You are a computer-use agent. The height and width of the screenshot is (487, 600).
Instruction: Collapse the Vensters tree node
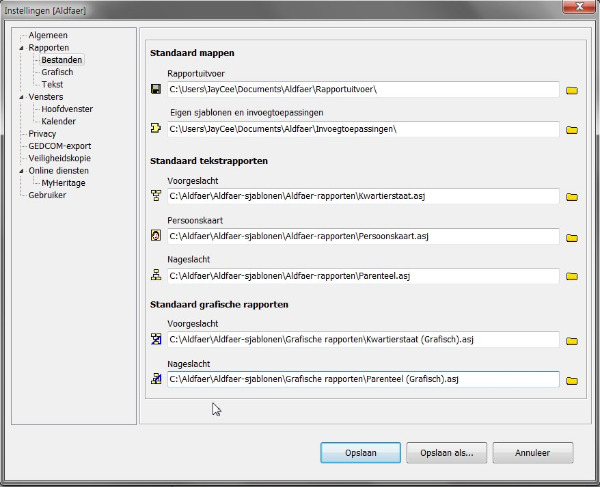point(21,97)
